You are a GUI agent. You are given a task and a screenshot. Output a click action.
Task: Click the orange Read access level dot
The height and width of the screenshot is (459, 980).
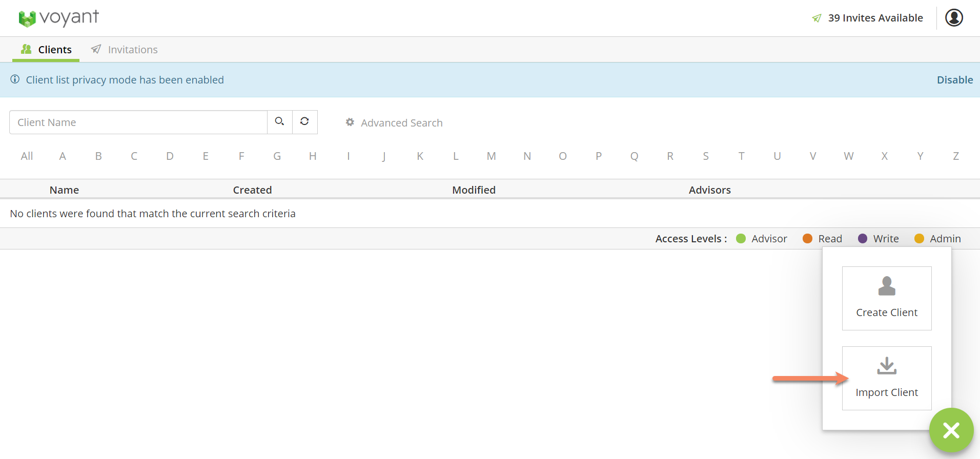(x=807, y=239)
